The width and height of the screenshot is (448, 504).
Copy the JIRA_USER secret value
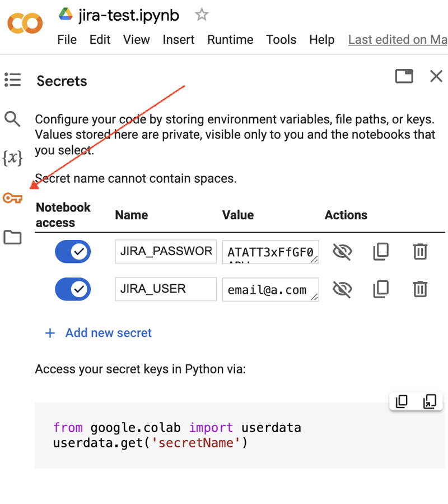381,289
